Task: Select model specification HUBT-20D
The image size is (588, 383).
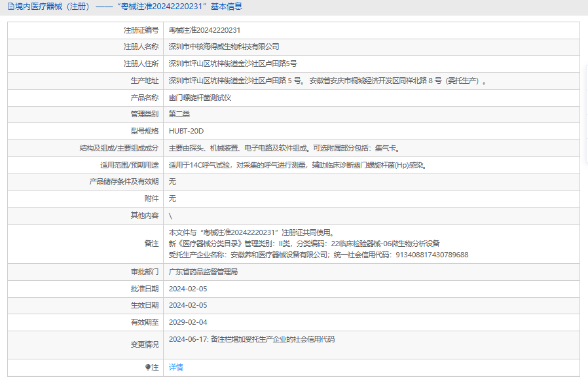Action: 187,131
